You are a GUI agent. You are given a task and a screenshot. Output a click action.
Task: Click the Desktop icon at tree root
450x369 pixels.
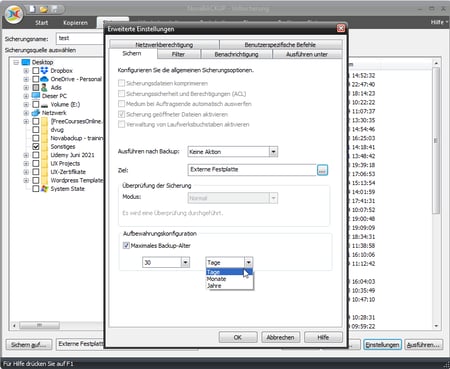pos(26,62)
